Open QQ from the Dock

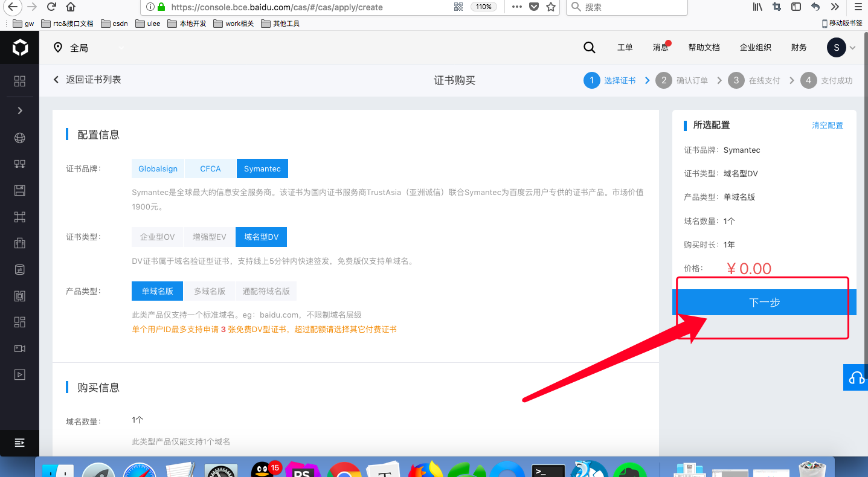265,470
